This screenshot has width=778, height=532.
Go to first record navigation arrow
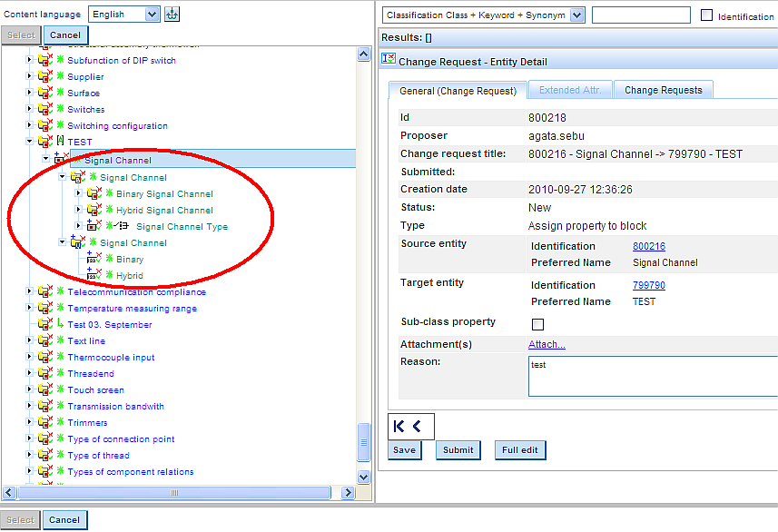pyautogui.click(x=399, y=426)
